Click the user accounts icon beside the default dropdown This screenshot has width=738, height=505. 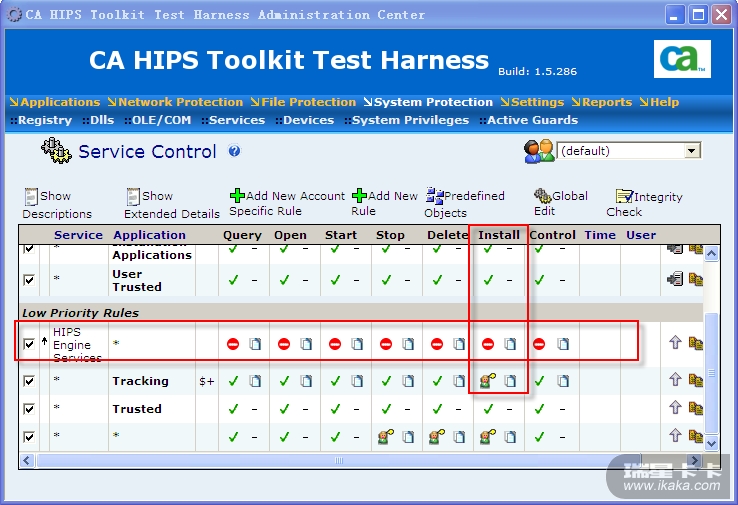coord(539,151)
